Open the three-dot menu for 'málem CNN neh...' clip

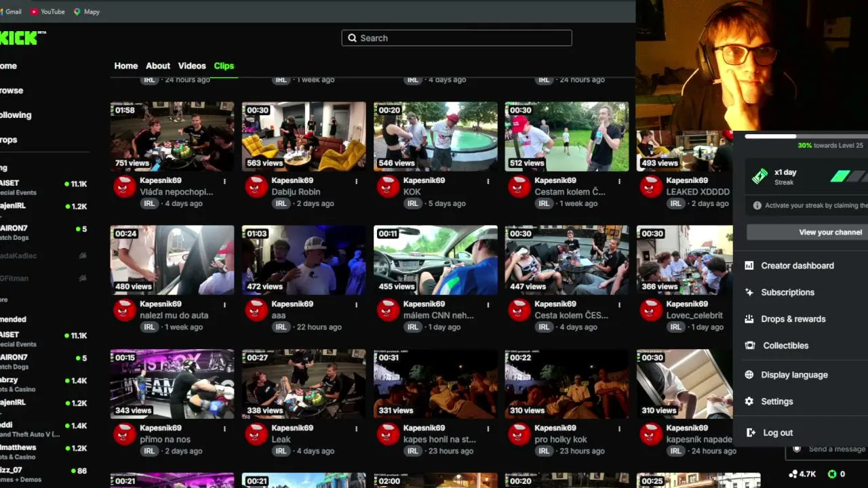click(488, 305)
